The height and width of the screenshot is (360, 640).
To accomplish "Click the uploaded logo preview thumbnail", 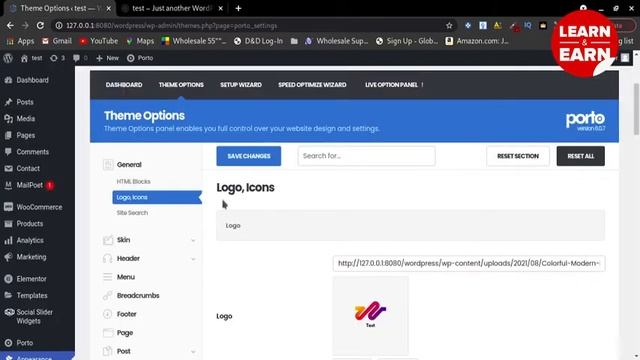I will coord(370,315).
